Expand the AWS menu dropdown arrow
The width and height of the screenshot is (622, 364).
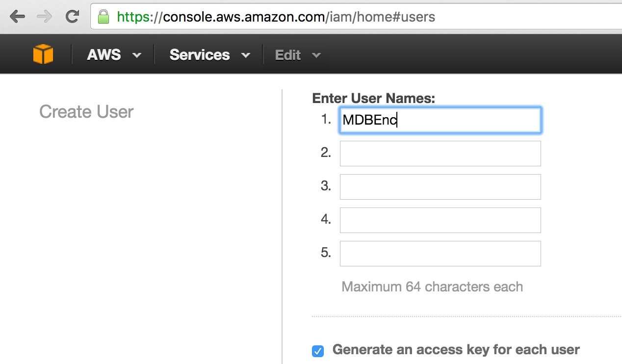click(137, 55)
